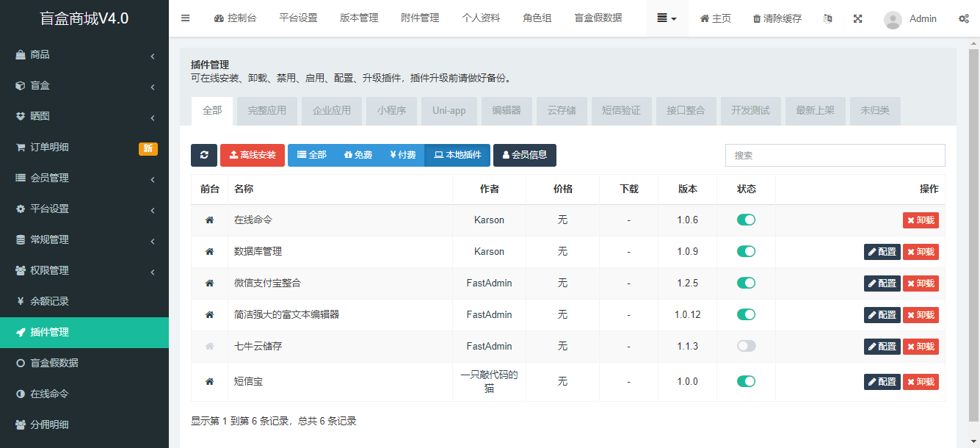The width and height of the screenshot is (980, 448).
Task: Disable the 在线命令 plugin switch
Action: pyautogui.click(x=746, y=220)
